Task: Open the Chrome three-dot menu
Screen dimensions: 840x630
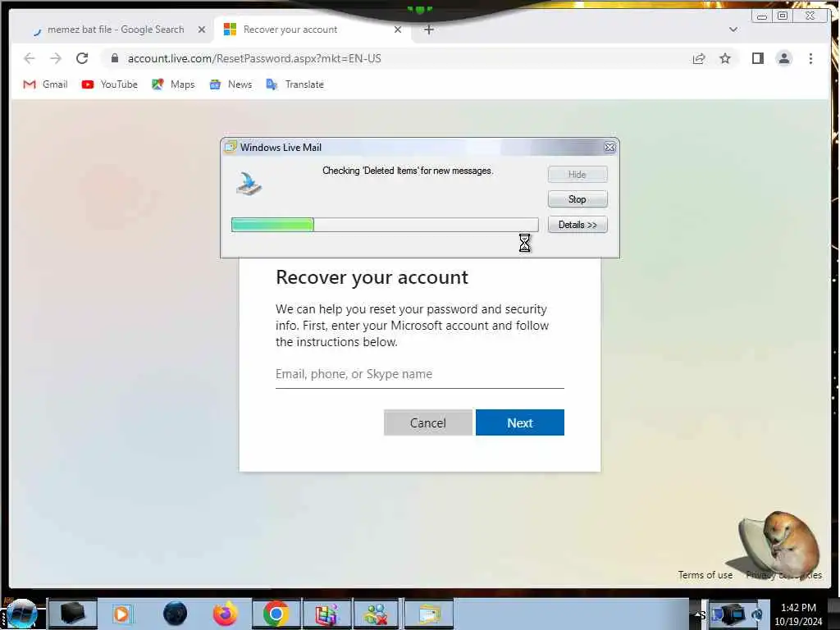Action: [810, 58]
